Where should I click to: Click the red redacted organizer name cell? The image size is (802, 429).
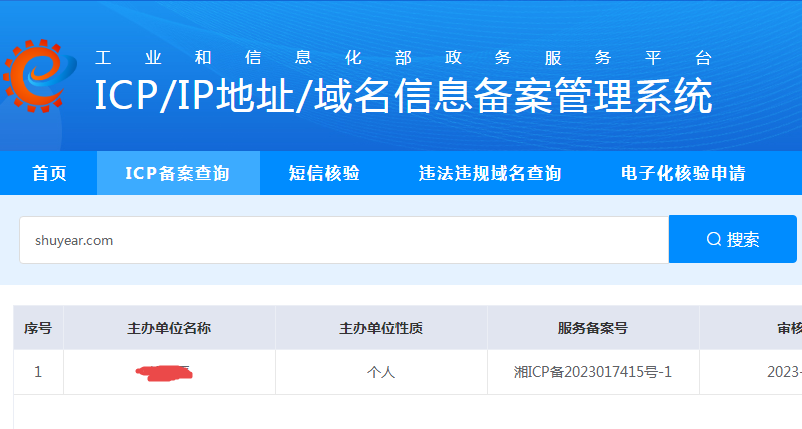tap(164, 373)
